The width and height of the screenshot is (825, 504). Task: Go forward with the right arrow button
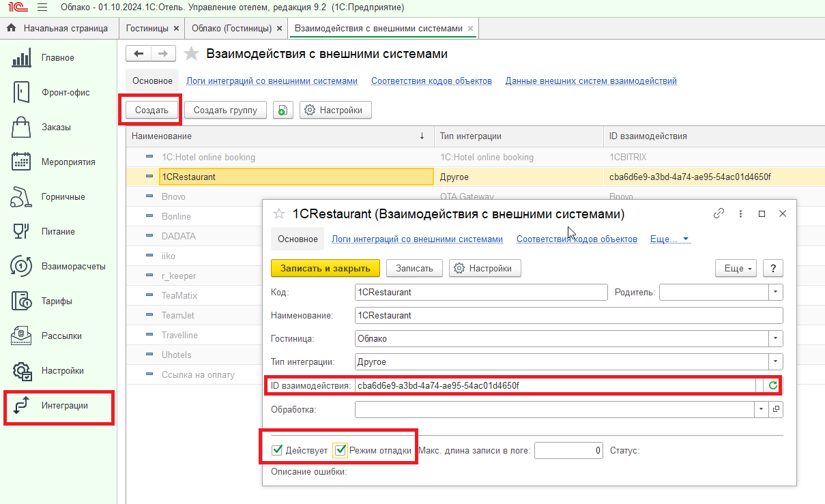pyautogui.click(x=163, y=54)
